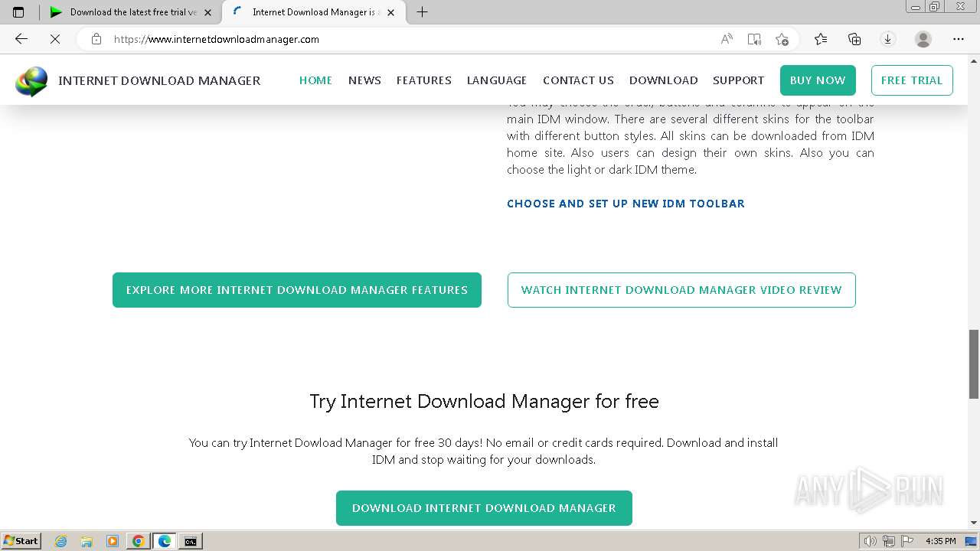Click the Action Center flag tray icon

[x=907, y=541]
